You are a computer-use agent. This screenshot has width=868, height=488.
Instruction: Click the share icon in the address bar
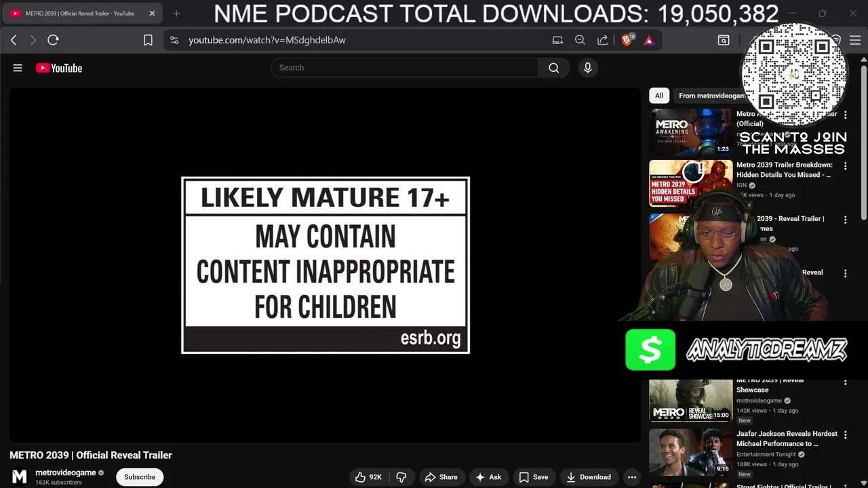[602, 40]
